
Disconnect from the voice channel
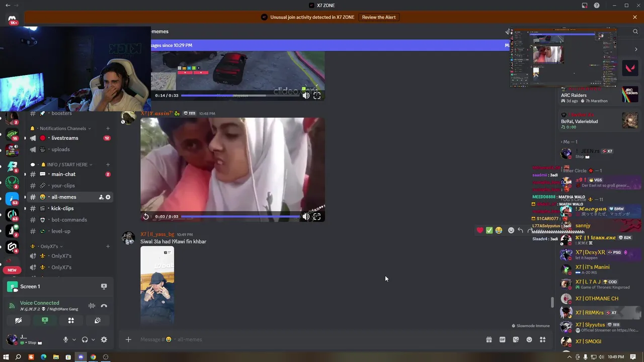104,306
